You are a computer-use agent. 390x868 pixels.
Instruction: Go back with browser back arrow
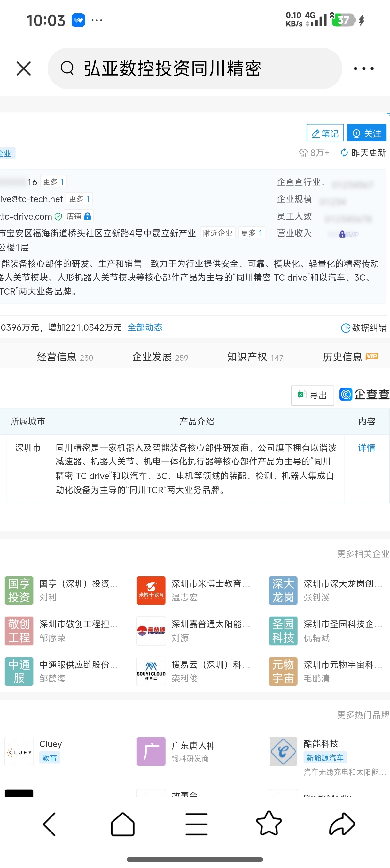pos(49,824)
